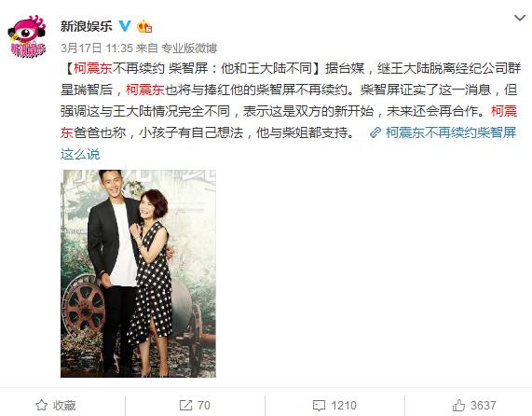Viewport: 532px width, 416px height.
Task: Click the comment bubble icon
Action: click(319, 405)
